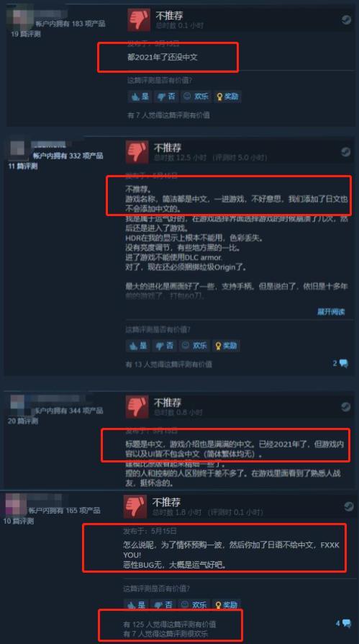Open the 11 篇评测 reviews link
Viewport: 359px width, 644px height.
click(x=22, y=166)
